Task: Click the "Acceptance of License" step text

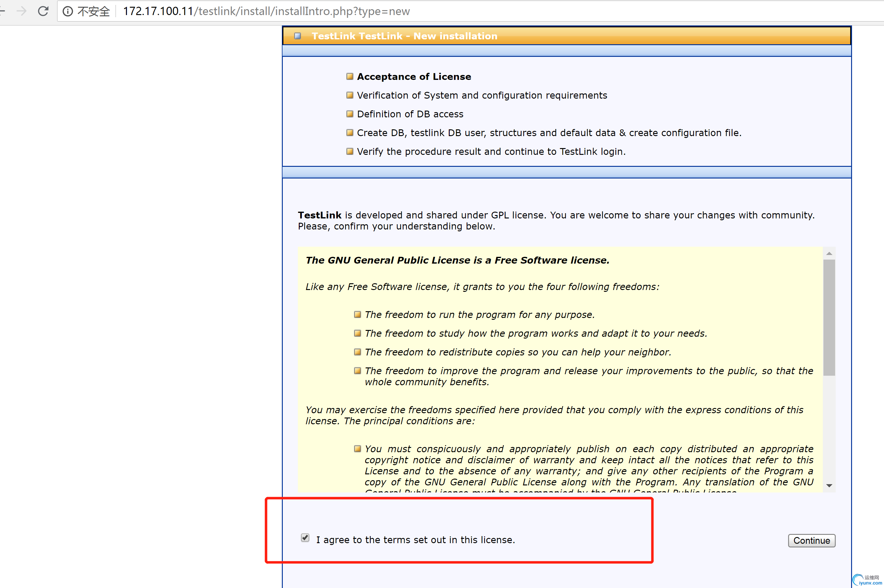Action: point(414,76)
